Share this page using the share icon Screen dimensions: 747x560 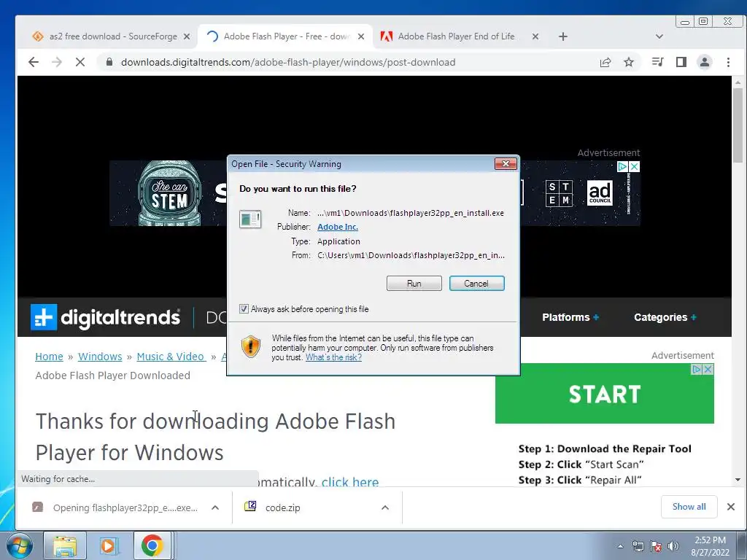pyautogui.click(x=605, y=62)
